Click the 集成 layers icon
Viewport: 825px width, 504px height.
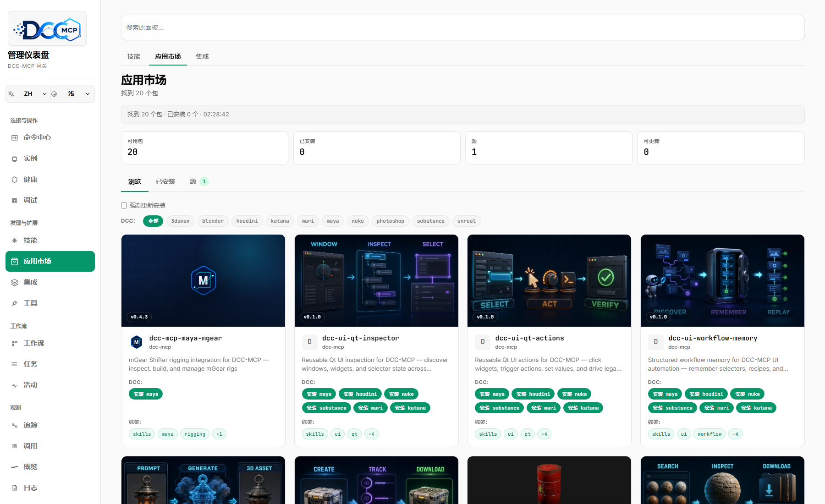pos(15,282)
